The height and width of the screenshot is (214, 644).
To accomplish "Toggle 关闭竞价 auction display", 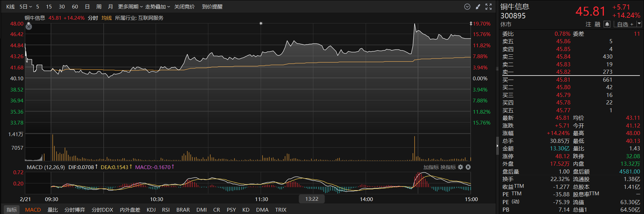I will click(185, 7).
